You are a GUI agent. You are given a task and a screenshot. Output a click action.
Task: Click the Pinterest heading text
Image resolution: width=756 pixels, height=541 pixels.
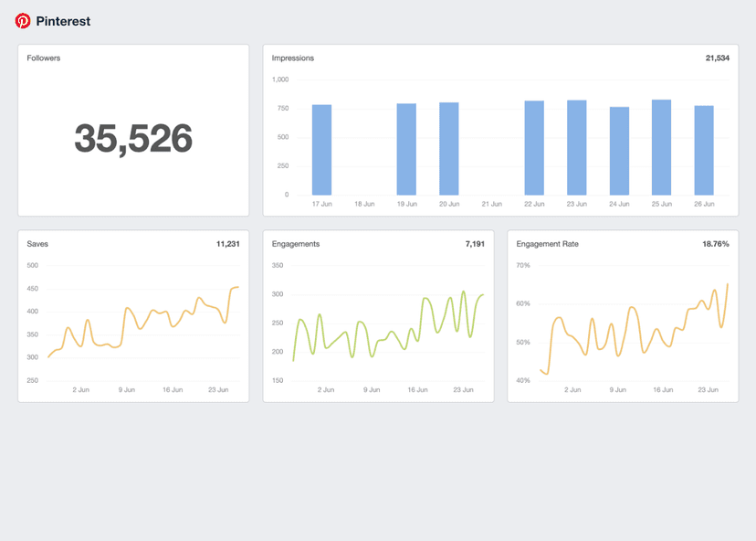click(63, 21)
